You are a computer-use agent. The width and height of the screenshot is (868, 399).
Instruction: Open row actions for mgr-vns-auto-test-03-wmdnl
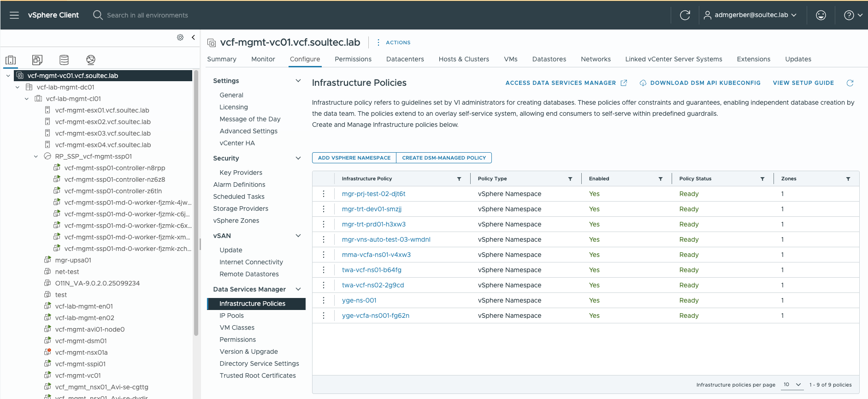[x=324, y=239]
